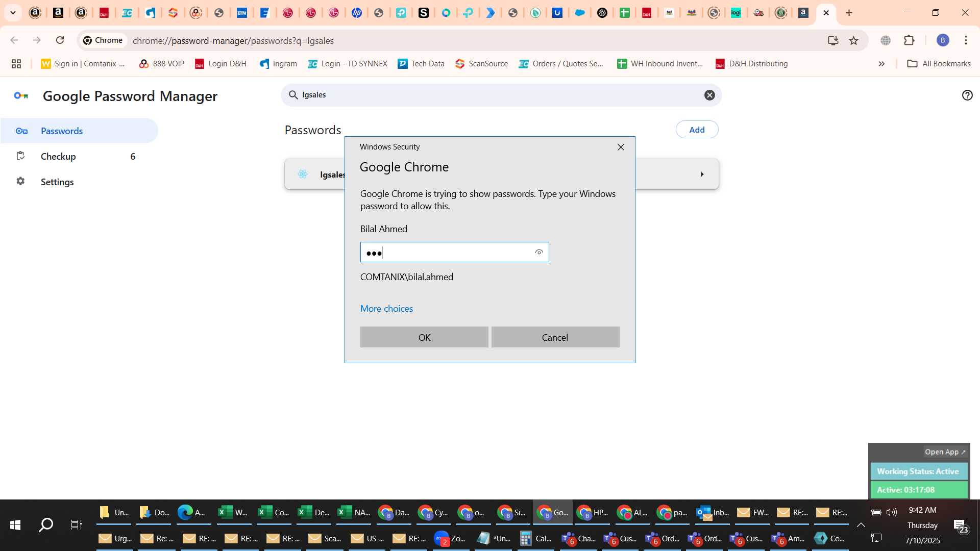Expand the tab search dropdown
Image resolution: width=980 pixels, height=551 pixels.
(13, 13)
